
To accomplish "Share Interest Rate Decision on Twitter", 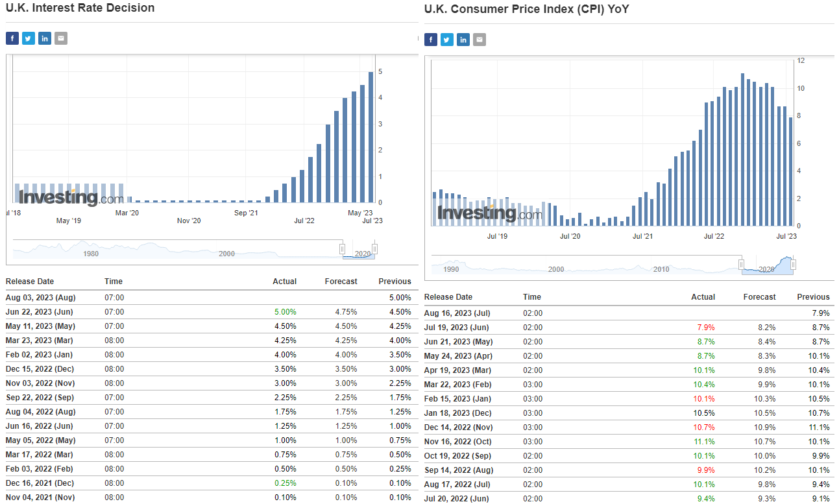I will (29, 38).
